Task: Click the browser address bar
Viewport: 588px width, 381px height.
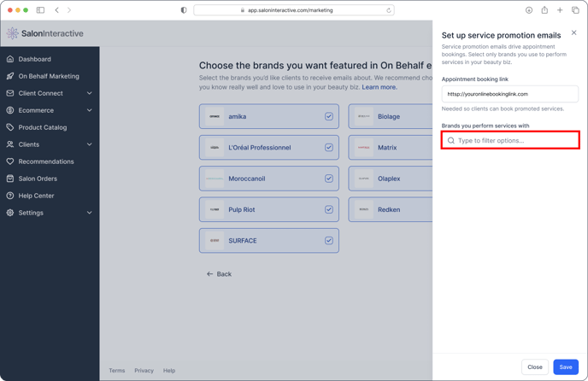Action: click(294, 10)
